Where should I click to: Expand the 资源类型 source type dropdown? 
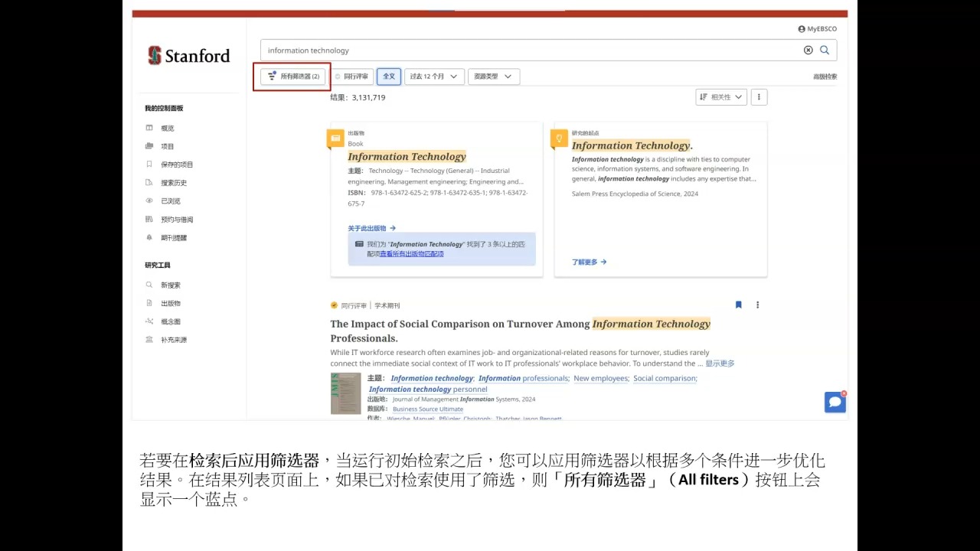(x=494, y=77)
